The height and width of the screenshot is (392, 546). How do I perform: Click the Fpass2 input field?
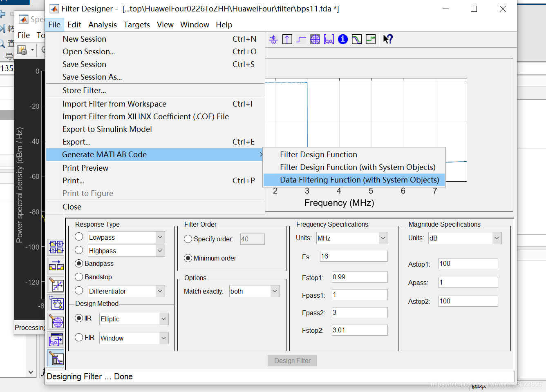pos(360,313)
